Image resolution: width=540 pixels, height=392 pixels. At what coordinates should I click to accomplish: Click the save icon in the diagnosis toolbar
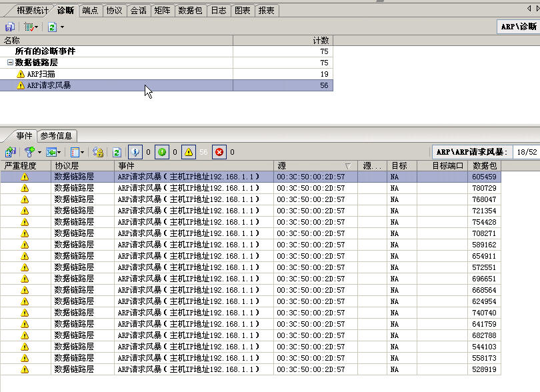(x=10, y=27)
